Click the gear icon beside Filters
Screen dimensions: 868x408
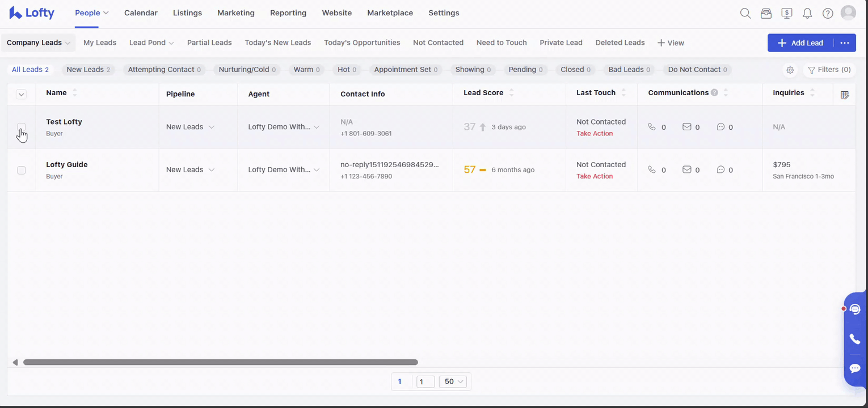coord(790,70)
